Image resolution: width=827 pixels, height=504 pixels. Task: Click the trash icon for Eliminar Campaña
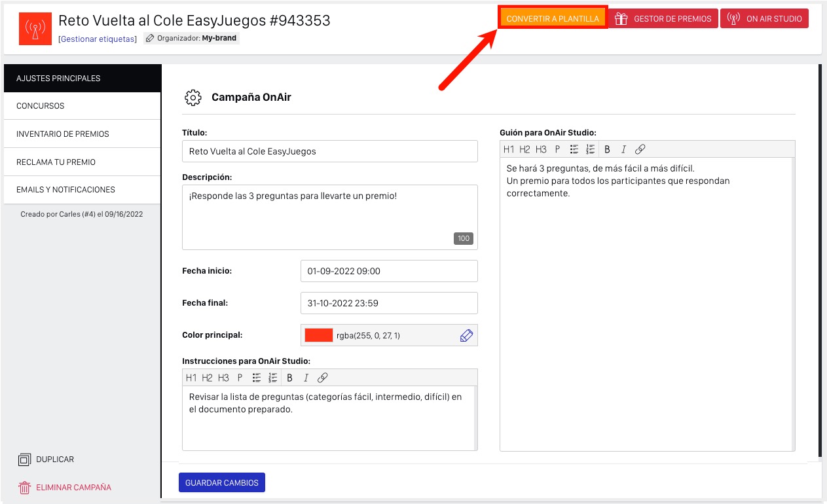[25, 488]
